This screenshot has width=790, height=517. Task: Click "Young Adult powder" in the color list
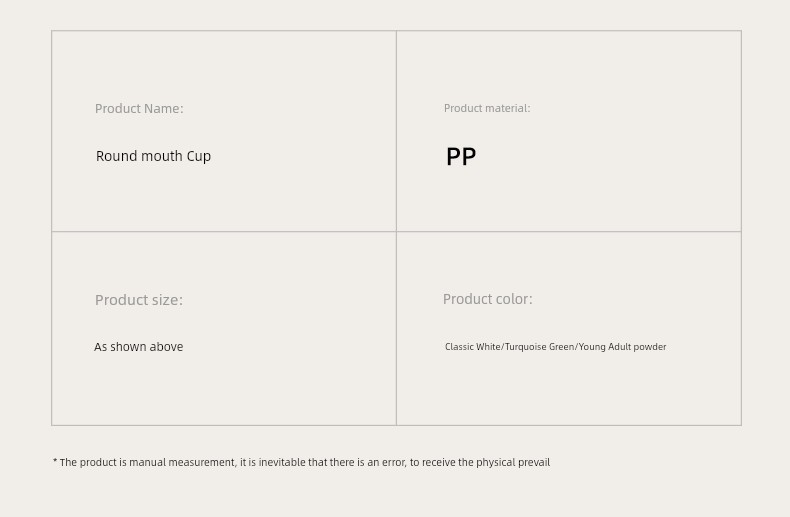pos(622,347)
